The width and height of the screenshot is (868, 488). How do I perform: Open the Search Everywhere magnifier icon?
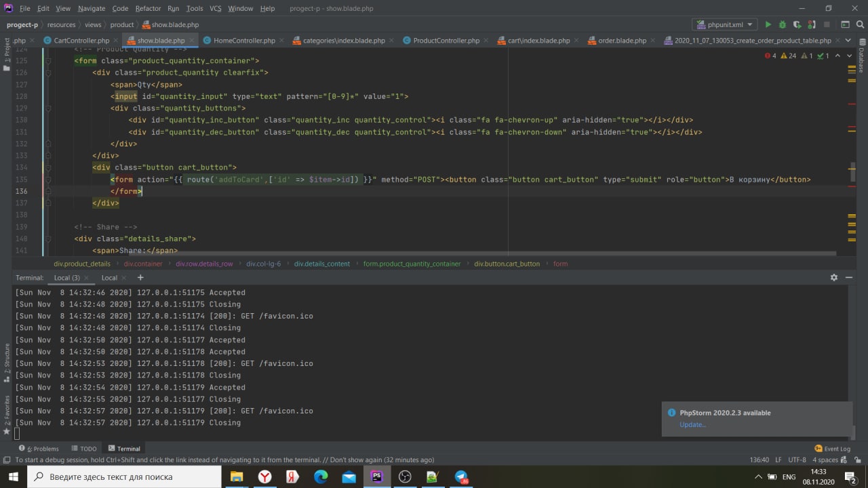pos(859,24)
